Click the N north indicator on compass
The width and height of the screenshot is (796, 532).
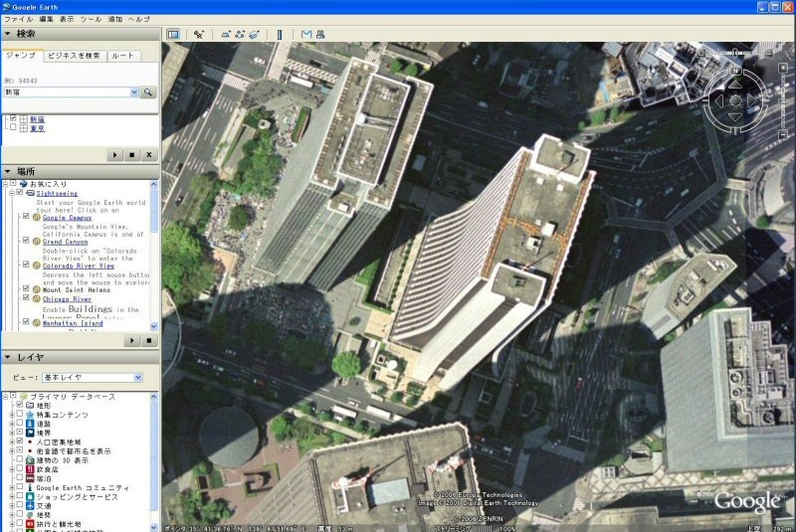(736, 71)
